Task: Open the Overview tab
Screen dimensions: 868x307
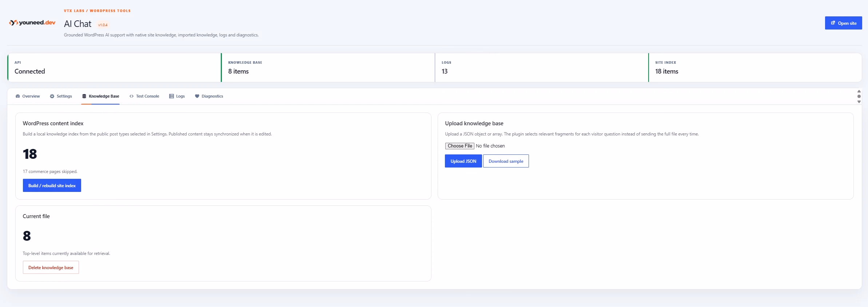Action: 28,96
